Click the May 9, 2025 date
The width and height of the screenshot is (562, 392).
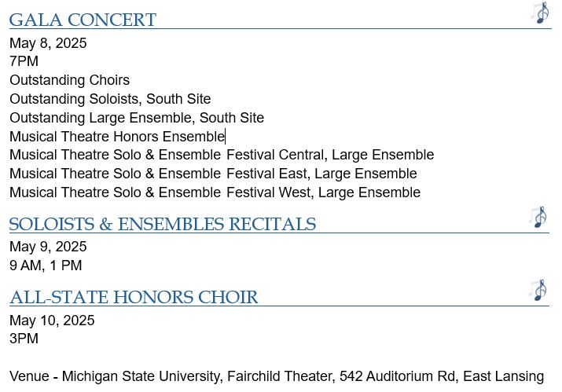[x=48, y=247]
